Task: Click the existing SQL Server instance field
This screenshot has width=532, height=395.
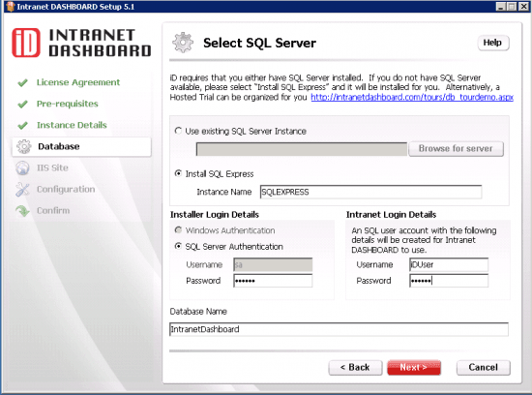Action: (x=302, y=149)
